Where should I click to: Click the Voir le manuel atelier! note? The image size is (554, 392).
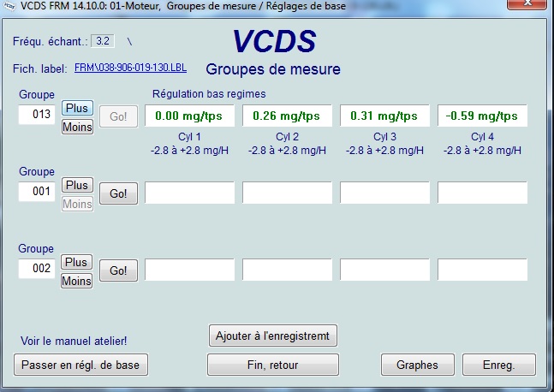point(74,341)
